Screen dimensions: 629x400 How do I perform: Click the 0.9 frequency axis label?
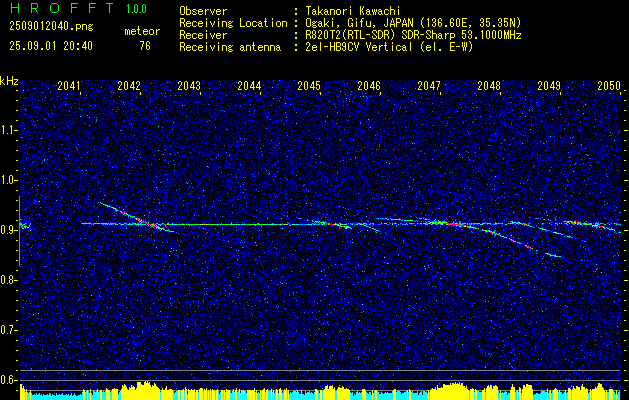[x=9, y=230]
